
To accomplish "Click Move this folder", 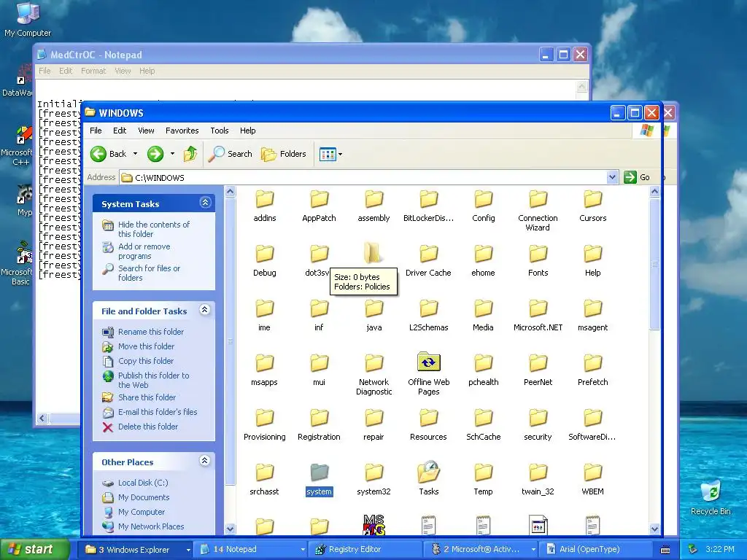I will coord(146,346).
